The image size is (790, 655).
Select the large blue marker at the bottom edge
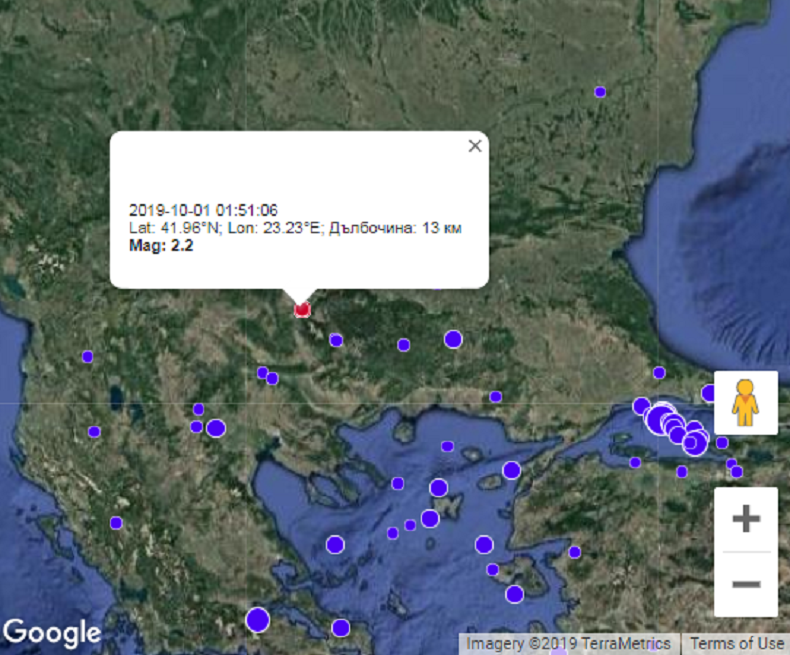(x=341, y=628)
